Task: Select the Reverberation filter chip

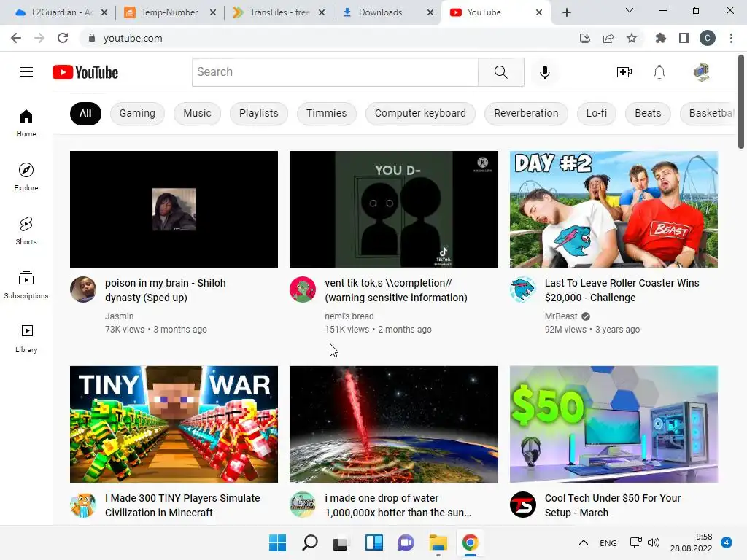Action: point(526,113)
